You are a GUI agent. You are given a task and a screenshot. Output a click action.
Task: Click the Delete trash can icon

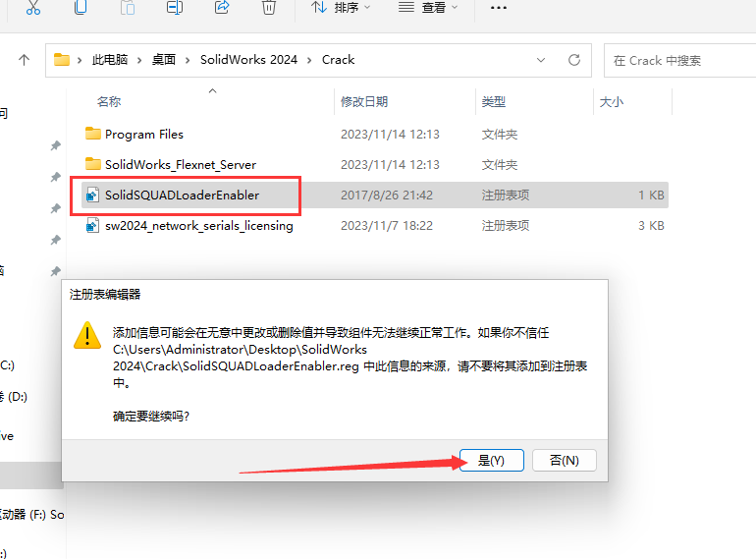click(x=269, y=8)
